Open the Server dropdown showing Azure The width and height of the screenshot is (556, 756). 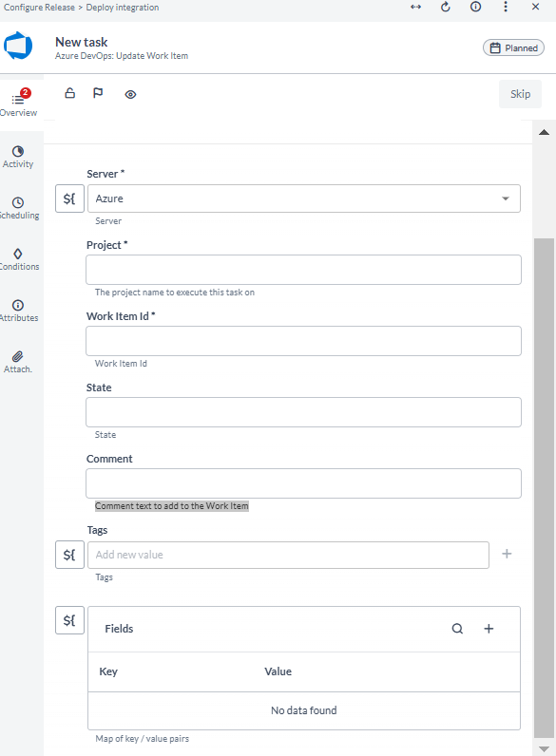click(x=304, y=198)
